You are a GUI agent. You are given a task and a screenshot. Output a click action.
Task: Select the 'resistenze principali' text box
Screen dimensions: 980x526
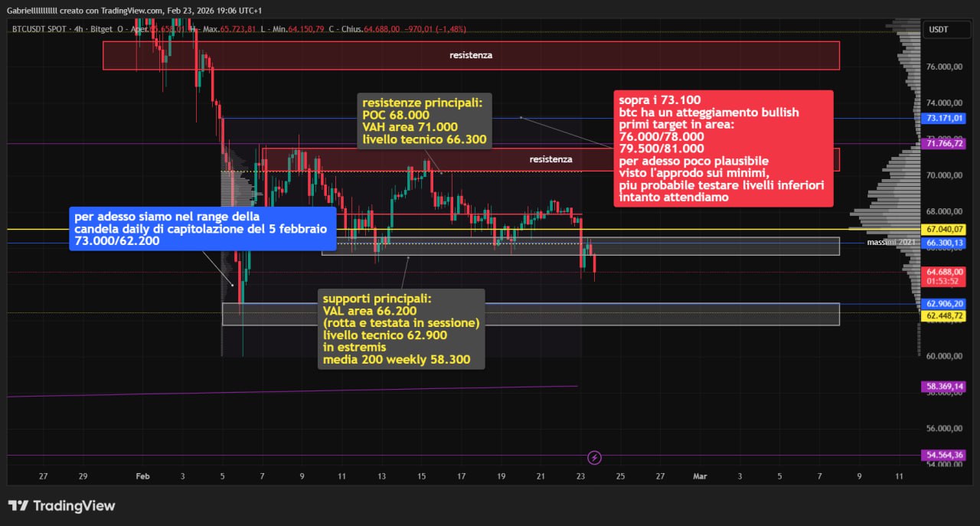425,121
